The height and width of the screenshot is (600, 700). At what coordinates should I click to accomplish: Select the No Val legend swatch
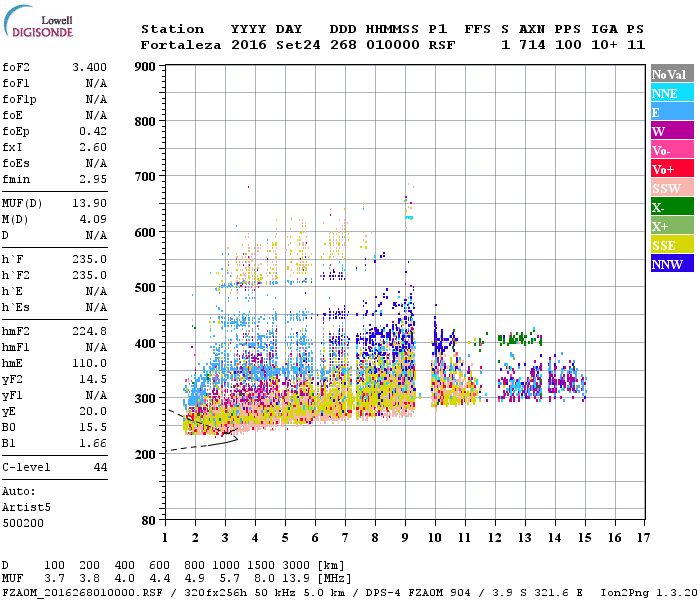point(672,74)
